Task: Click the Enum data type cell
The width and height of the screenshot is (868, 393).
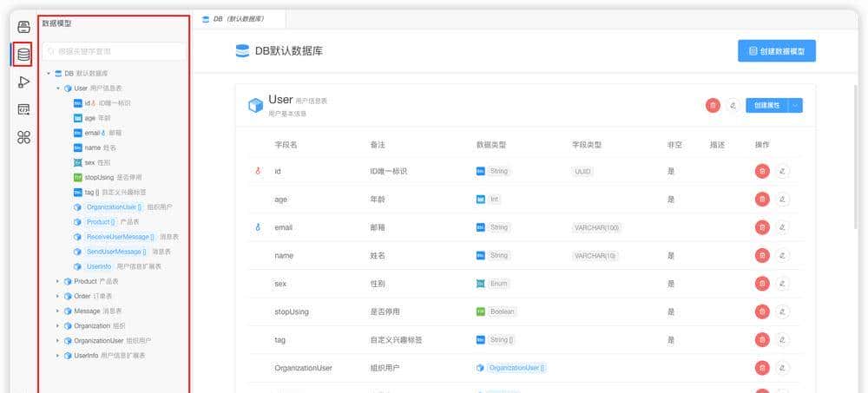Action: [492, 284]
